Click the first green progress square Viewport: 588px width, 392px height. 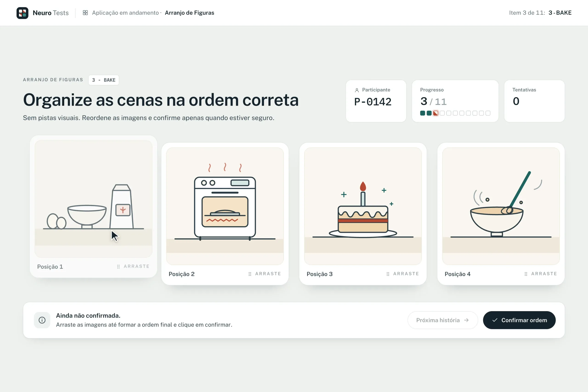click(422, 113)
